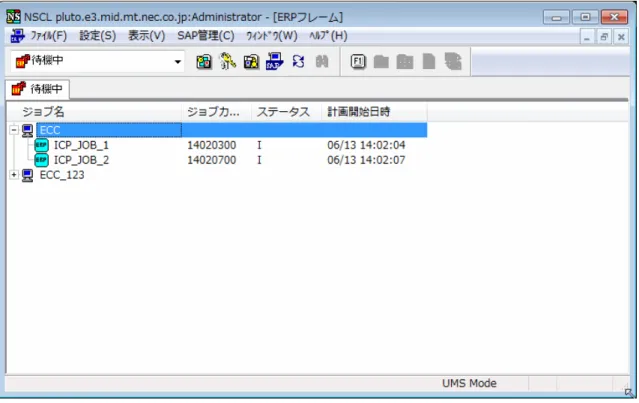The image size is (639, 403).
Task: Open the 設定(S) menu
Action: click(x=97, y=36)
